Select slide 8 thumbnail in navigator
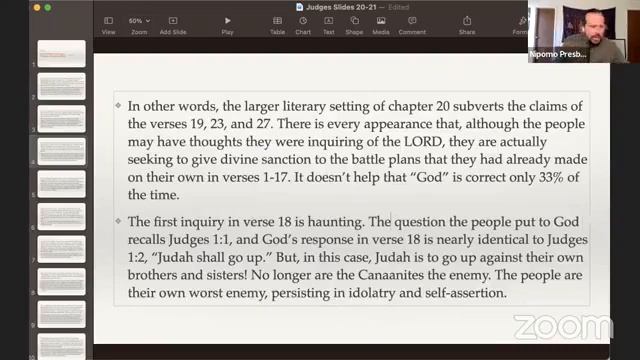Screen dimensions: 640x360 [62, 282]
